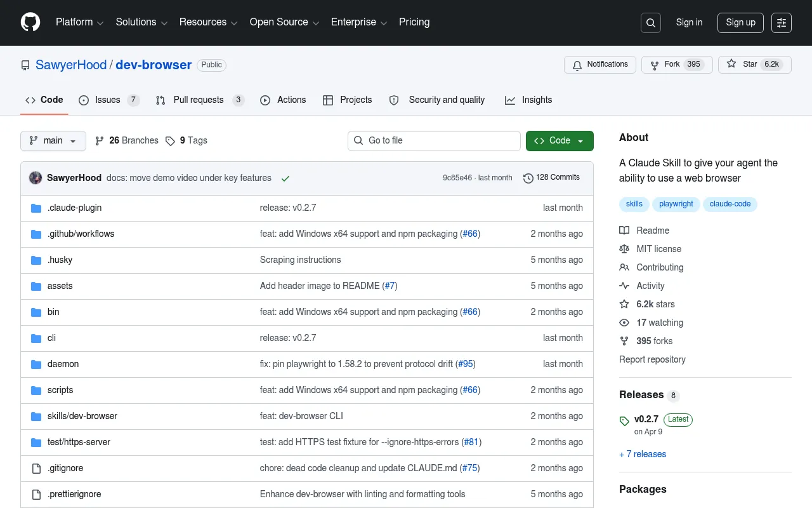This screenshot has width=812, height=508.
Task: Open the 9c85e46 commit hash
Action: coord(457,178)
